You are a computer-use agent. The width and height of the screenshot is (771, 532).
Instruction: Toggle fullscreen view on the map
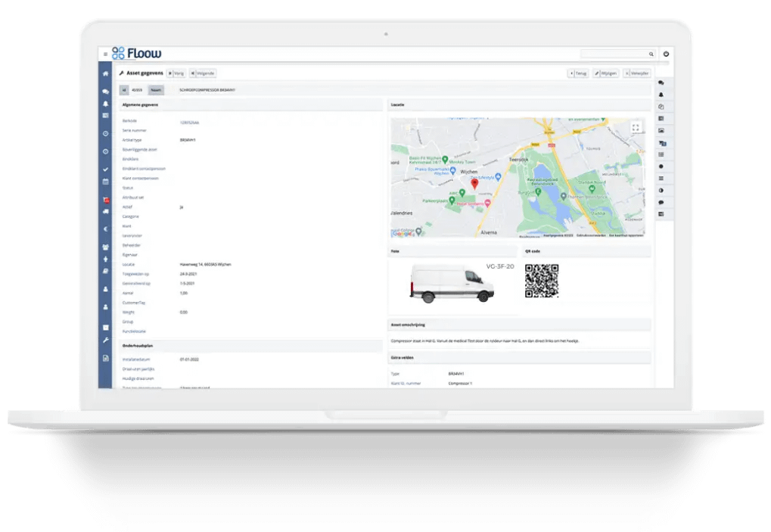coord(636,127)
